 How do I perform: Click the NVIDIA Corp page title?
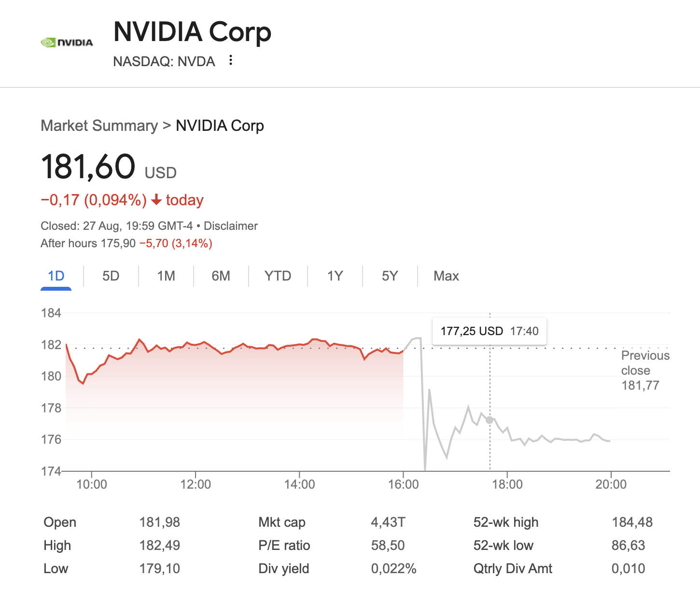[x=192, y=32]
